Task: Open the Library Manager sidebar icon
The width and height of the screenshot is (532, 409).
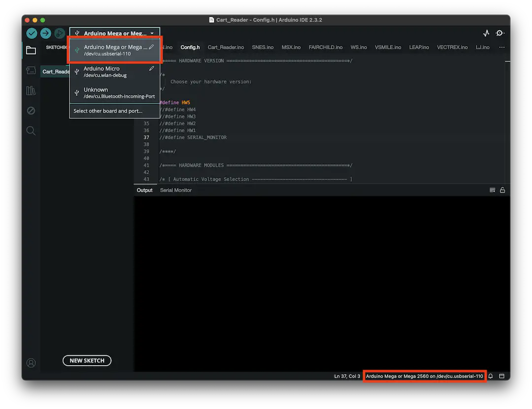Action: (x=31, y=91)
